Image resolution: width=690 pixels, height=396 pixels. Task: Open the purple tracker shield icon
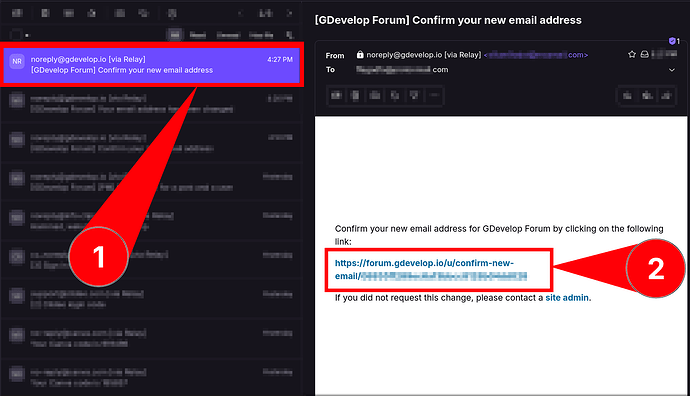(x=672, y=41)
